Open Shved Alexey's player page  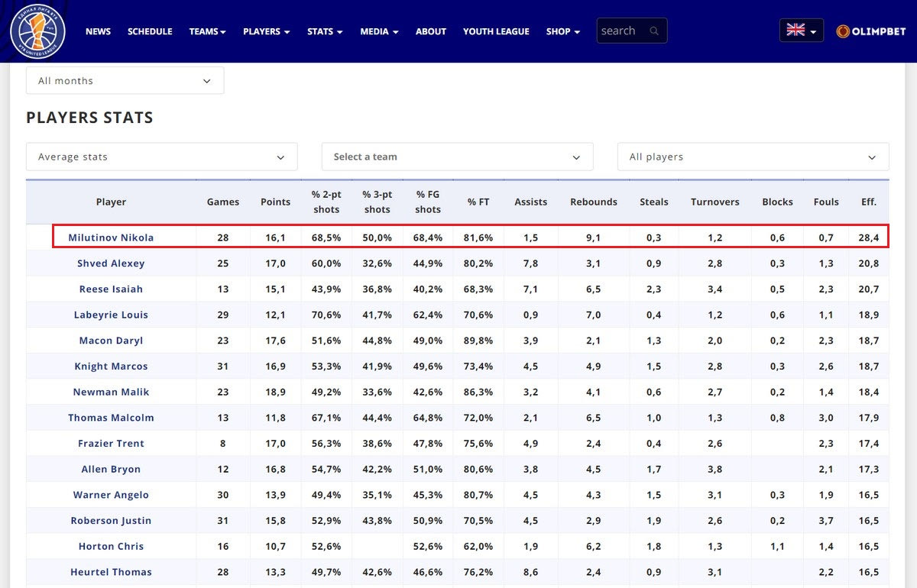click(x=111, y=263)
